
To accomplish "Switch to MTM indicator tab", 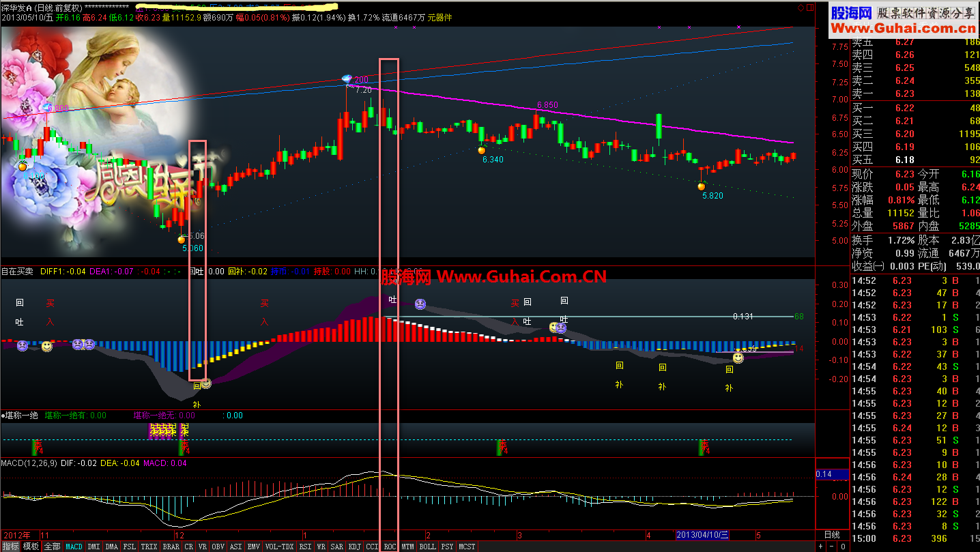I will point(407,547).
